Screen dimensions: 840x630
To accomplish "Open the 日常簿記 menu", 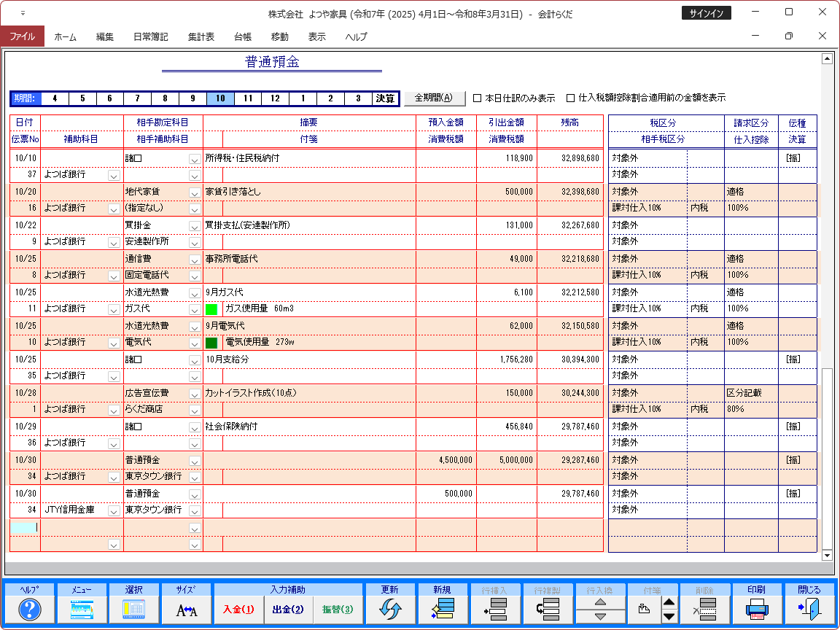I will 150,36.
